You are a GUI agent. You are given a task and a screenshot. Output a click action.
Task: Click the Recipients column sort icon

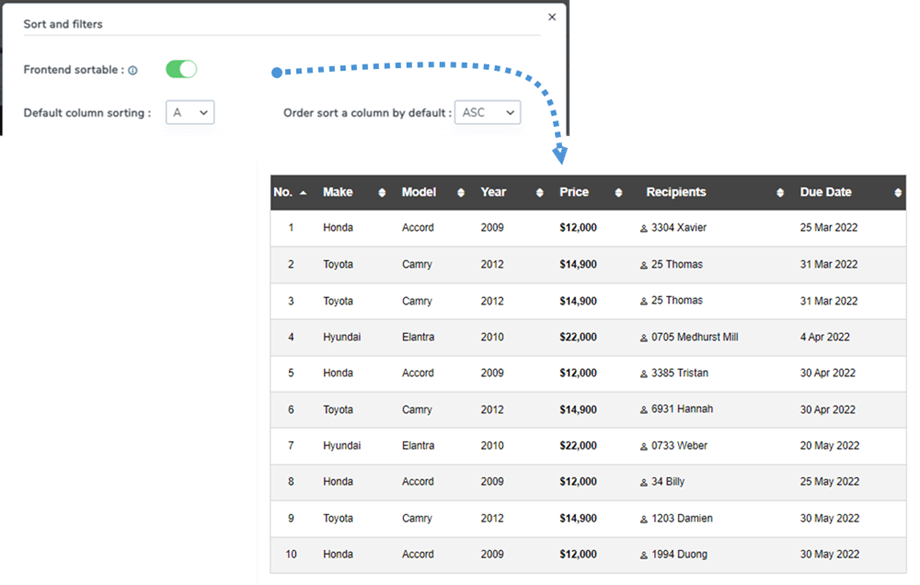780,193
